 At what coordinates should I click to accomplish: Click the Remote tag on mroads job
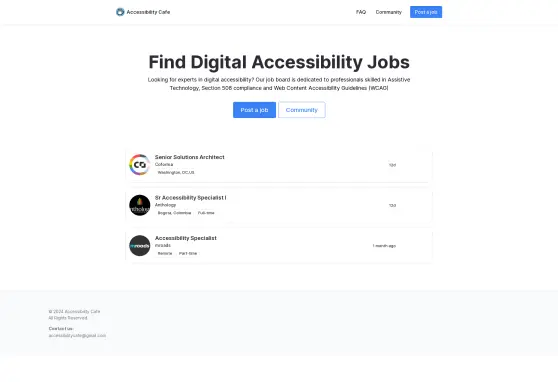click(165, 253)
